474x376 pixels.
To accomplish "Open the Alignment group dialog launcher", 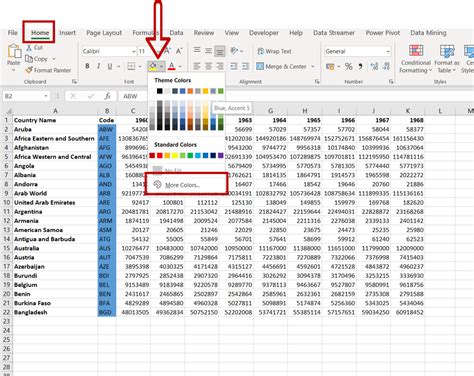I will click(x=317, y=81).
